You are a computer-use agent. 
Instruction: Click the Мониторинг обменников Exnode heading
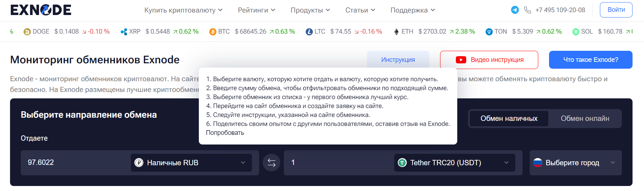tap(95, 60)
